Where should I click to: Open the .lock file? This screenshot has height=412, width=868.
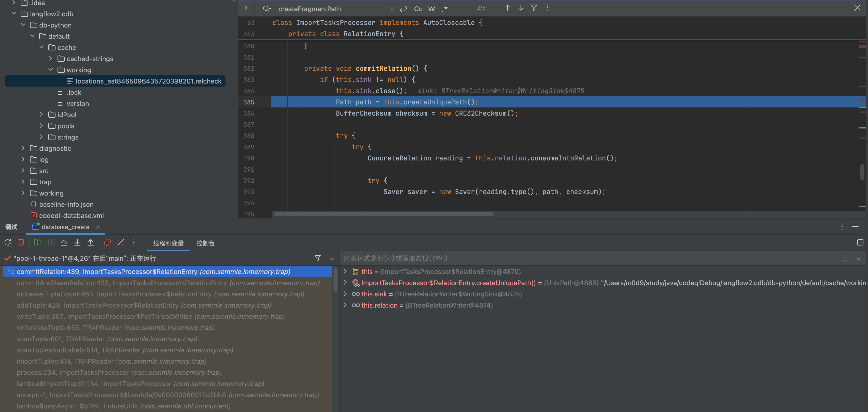pos(74,92)
